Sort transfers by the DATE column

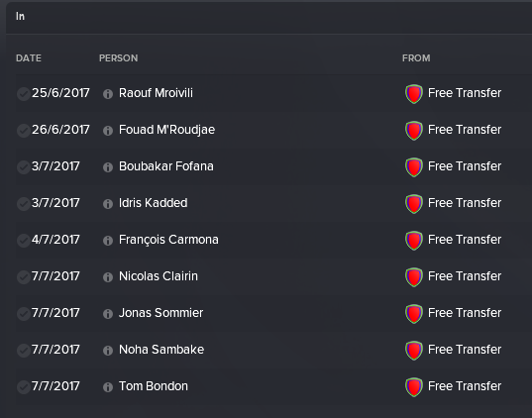[29, 58]
